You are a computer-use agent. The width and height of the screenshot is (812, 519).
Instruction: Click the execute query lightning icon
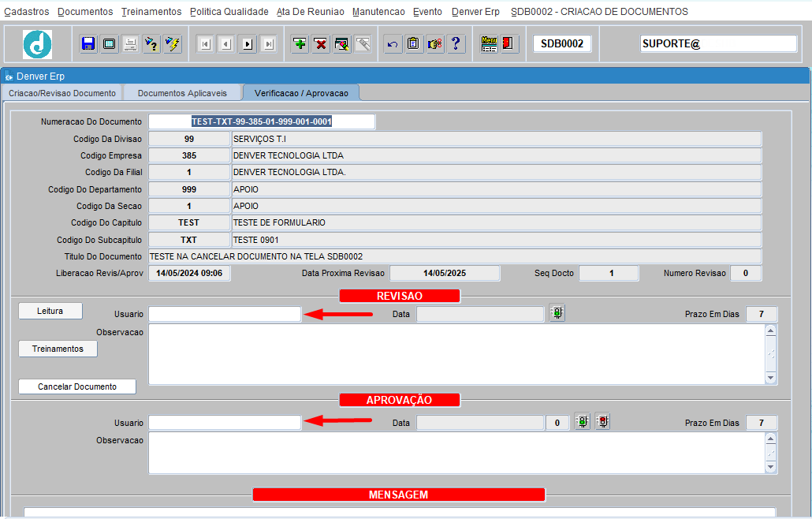click(173, 44)
